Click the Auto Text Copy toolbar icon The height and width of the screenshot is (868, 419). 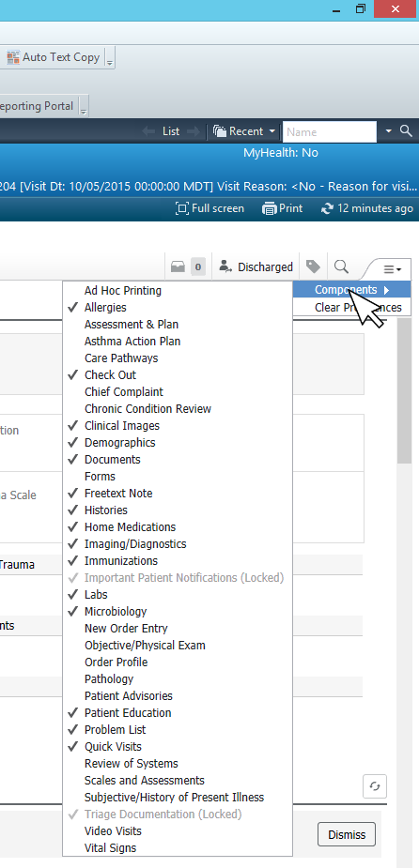pos(13,57)
